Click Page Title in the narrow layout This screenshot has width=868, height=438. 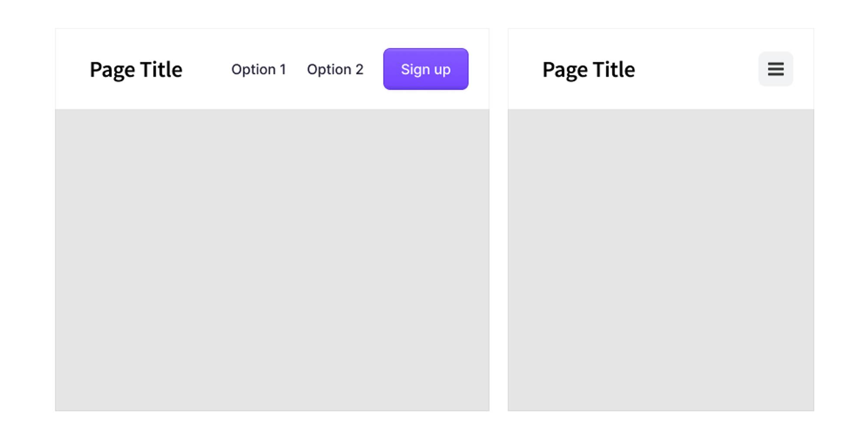(589, 70)
